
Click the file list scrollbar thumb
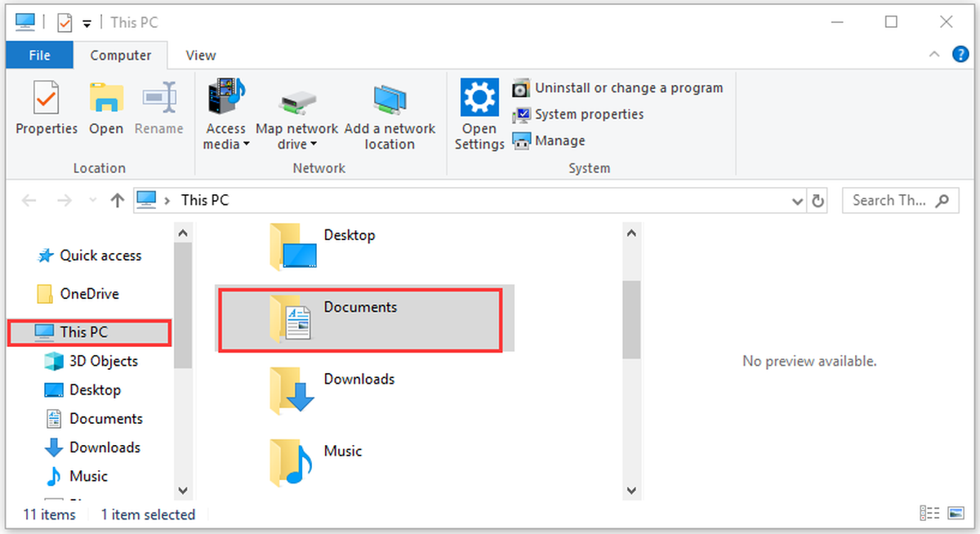point(630,319)
